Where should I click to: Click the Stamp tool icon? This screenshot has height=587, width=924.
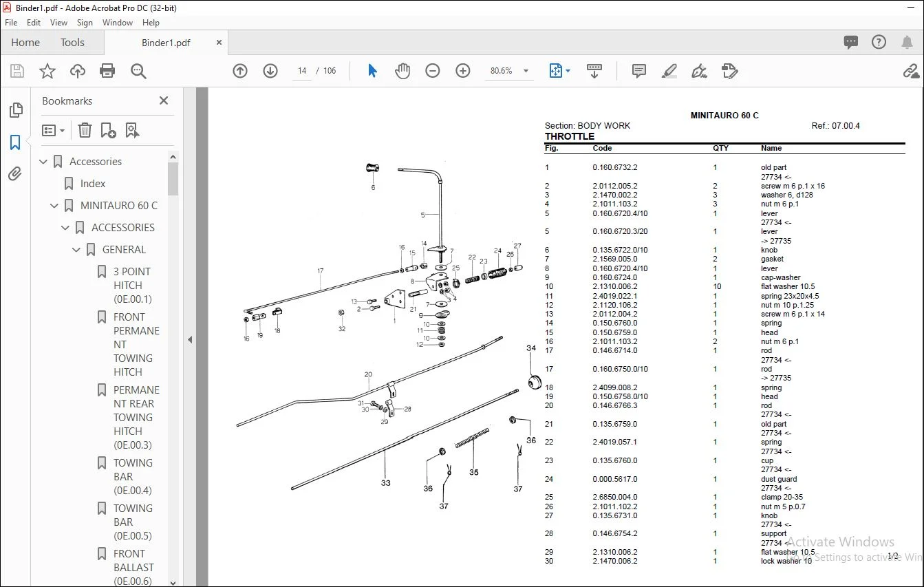[x=729, y=71]
